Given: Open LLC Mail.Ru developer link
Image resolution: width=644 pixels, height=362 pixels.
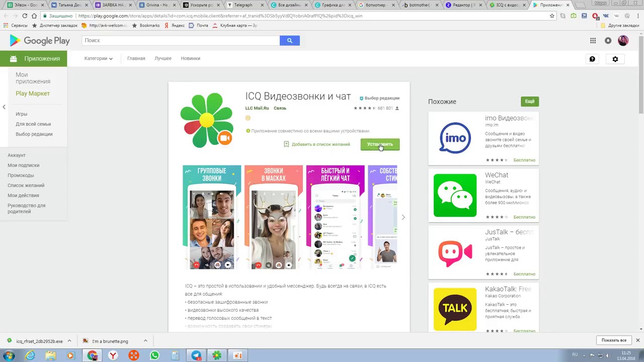Looking at the screenshot, I should coord(257,108).
